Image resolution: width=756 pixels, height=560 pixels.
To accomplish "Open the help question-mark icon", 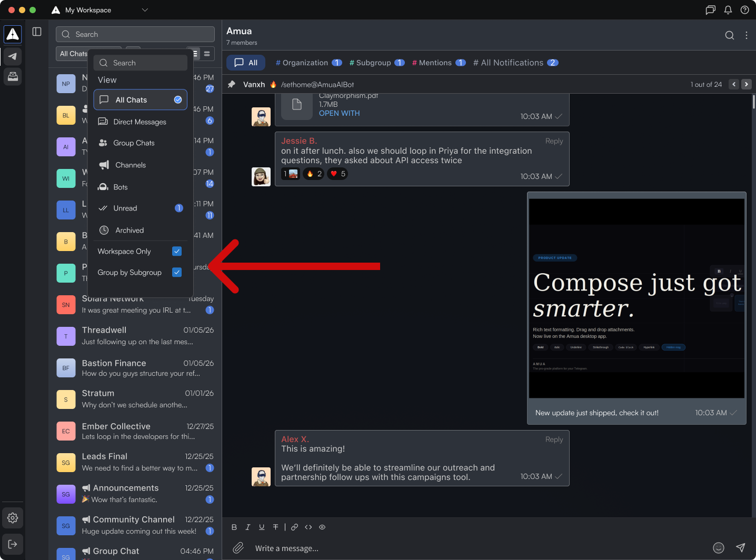I will (745, 10).
